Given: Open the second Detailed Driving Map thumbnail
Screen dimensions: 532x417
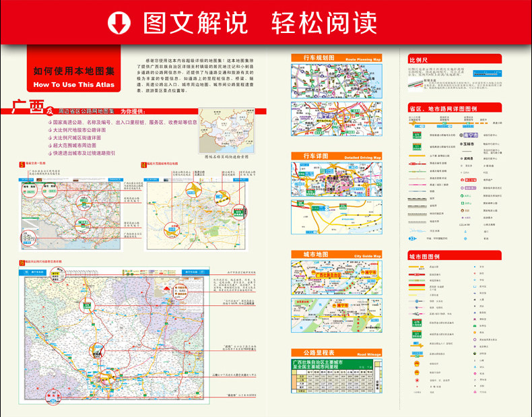Looking at the screenshot, I should pos(337,217).
